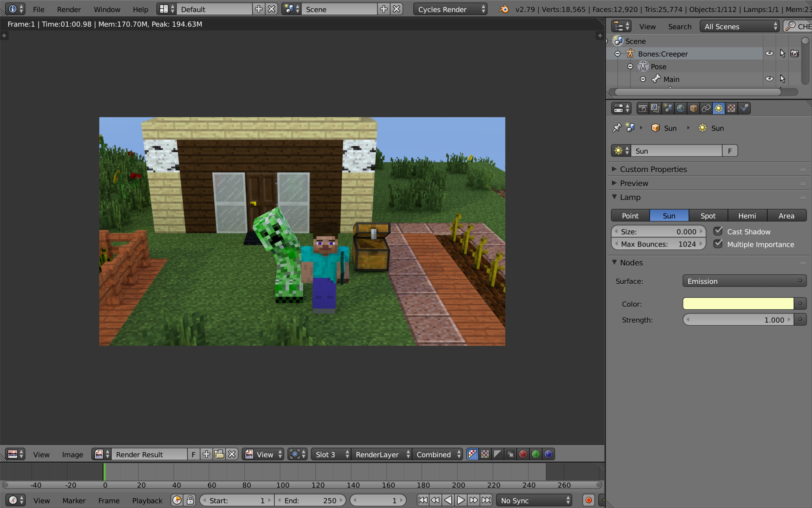Uncheck Multiple Importance option

718,244
